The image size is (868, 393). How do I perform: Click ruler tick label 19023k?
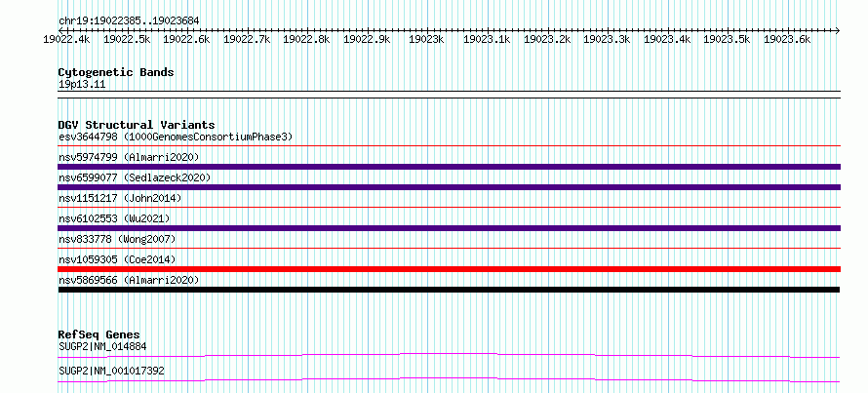[x=427, y=39]
